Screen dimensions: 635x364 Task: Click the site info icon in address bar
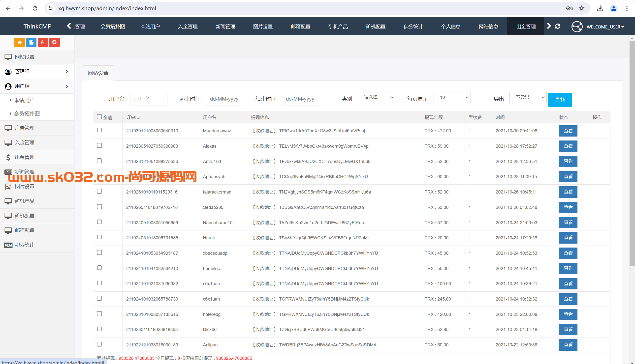pyautogui.click(x=51, y=8)
